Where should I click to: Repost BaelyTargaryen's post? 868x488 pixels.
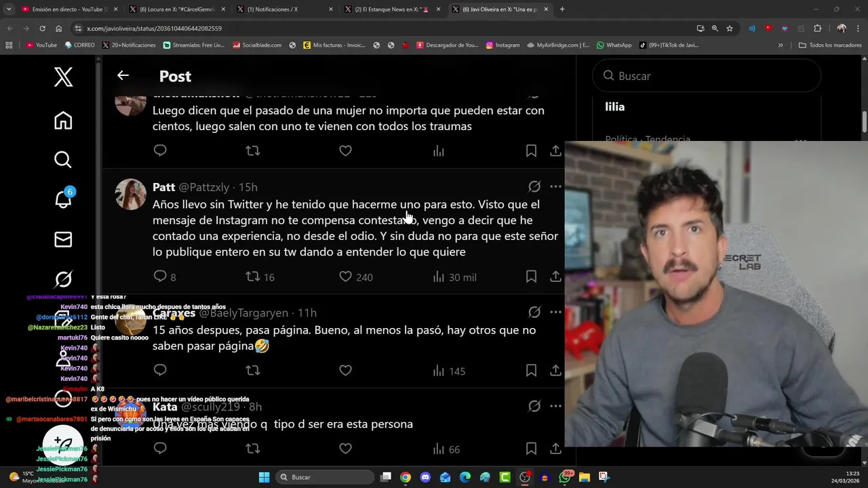point(252,370)
